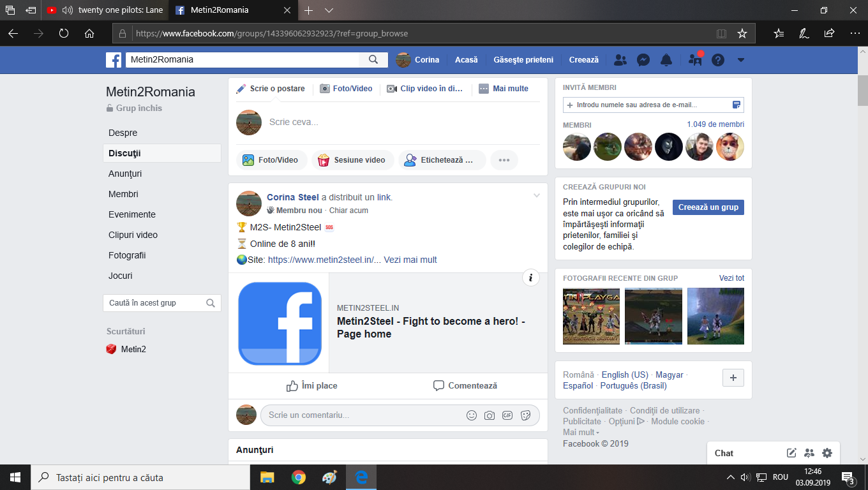Open the Vezi tot photos link
Viewport: 868px width, 490px height.
point(731,278)
